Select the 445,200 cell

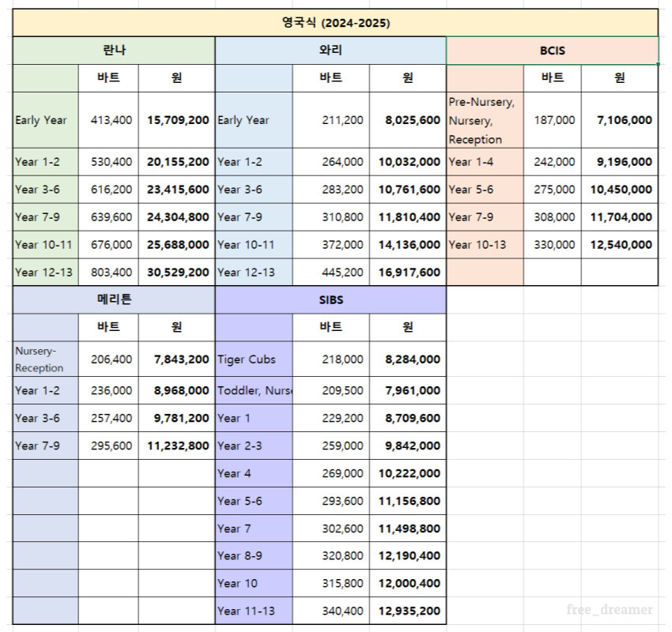click(330, 272)
